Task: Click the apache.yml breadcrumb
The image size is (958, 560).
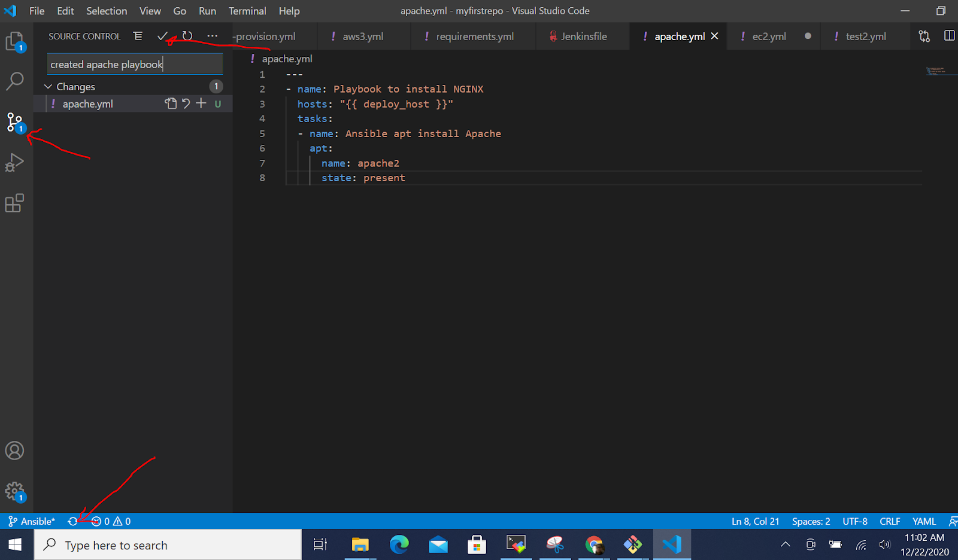Action: (287, 59)
